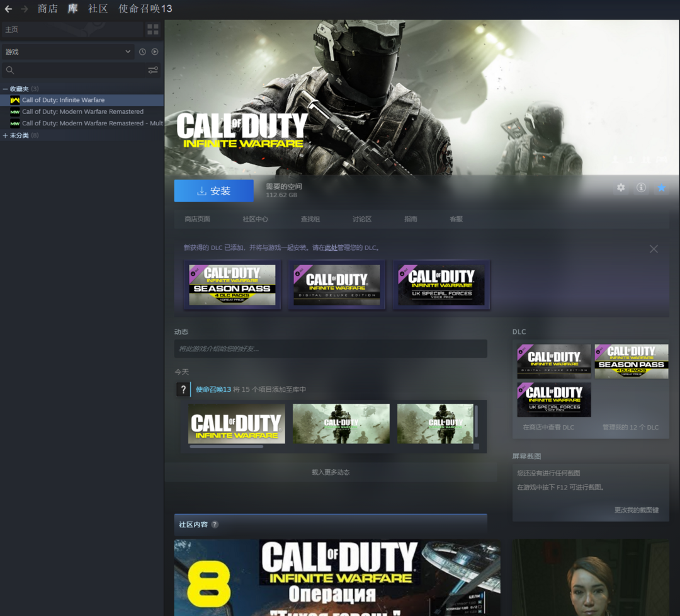Screen dimensions: 680x616
Task: Click the forward navigation arrow
Action: [x=25, y=9]
